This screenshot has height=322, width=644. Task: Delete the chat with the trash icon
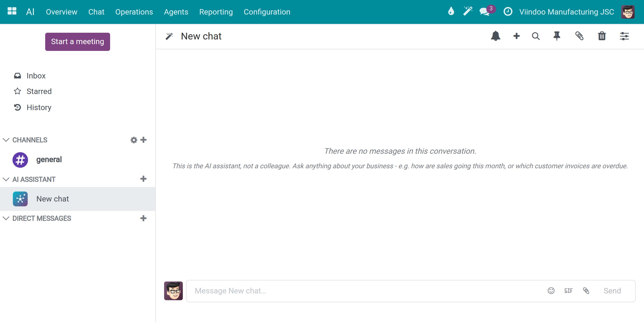[602, 36]
